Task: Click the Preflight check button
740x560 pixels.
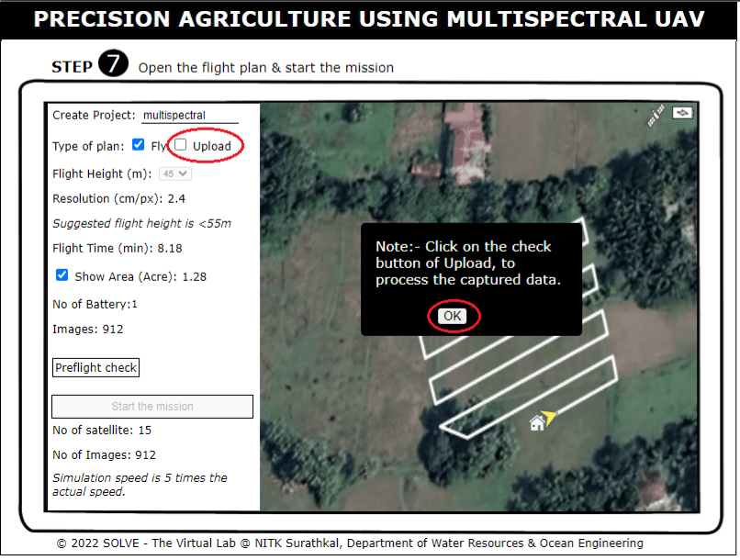Action: [x=95, y=368]
